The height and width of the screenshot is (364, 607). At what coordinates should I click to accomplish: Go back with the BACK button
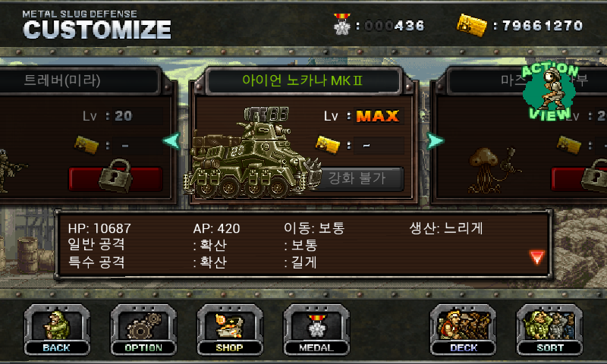click(x=57, y=330)
